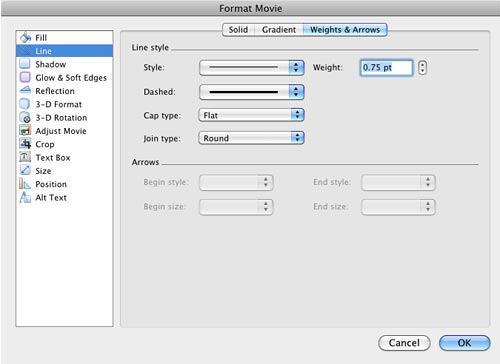
Task: Click the Weight field showing 0.75 pt
Action: pos(386,68)
